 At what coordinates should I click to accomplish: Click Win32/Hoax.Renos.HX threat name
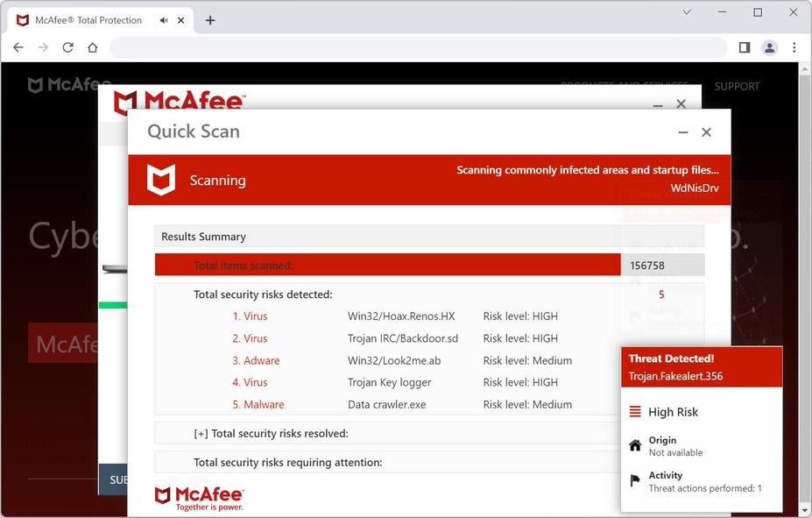point(401,316)
